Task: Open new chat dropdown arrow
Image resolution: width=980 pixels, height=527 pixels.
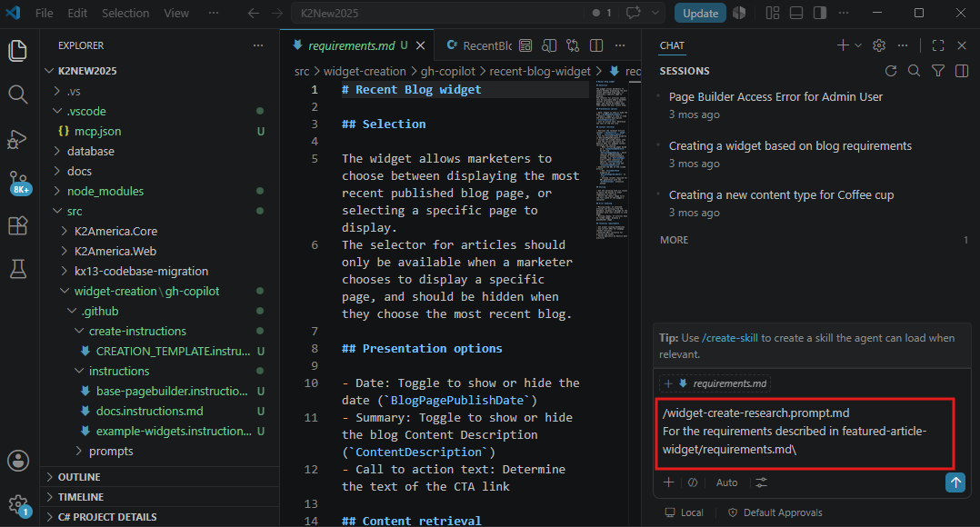Action: tap(858, 45)
